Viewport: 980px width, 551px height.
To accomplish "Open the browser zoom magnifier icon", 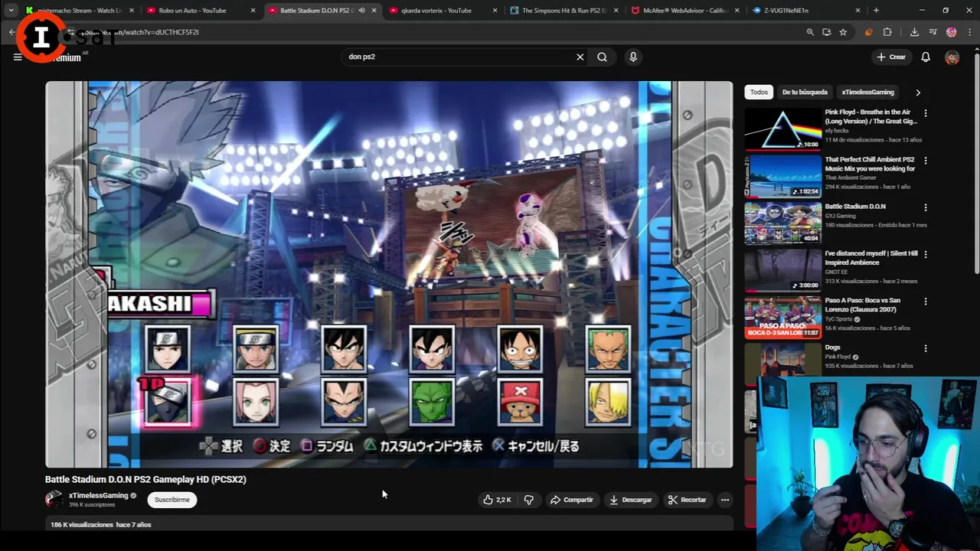I will coord(810,32).
